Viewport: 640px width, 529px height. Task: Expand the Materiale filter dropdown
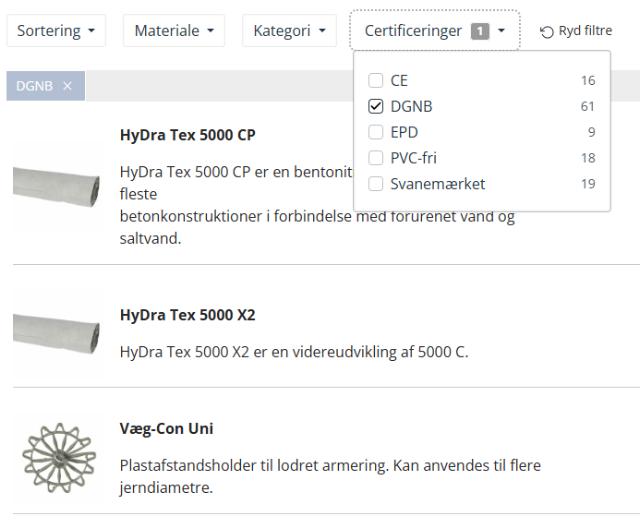[x=173, y=31]
